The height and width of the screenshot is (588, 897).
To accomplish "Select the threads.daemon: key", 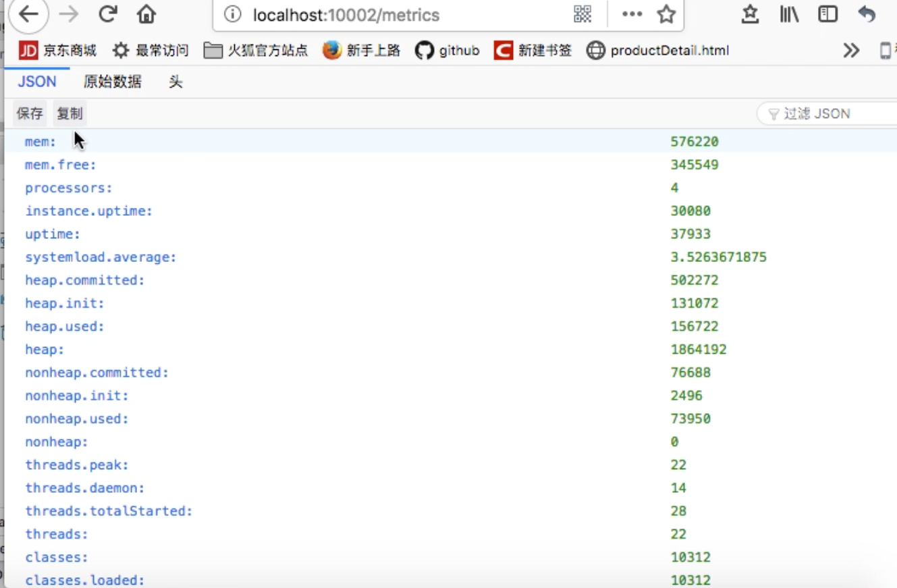I will pos(85,488).
